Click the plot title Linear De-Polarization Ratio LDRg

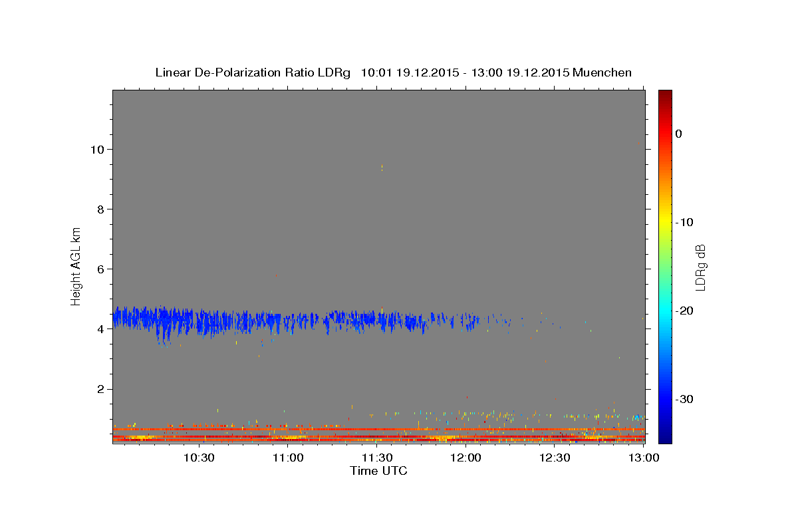253,72
